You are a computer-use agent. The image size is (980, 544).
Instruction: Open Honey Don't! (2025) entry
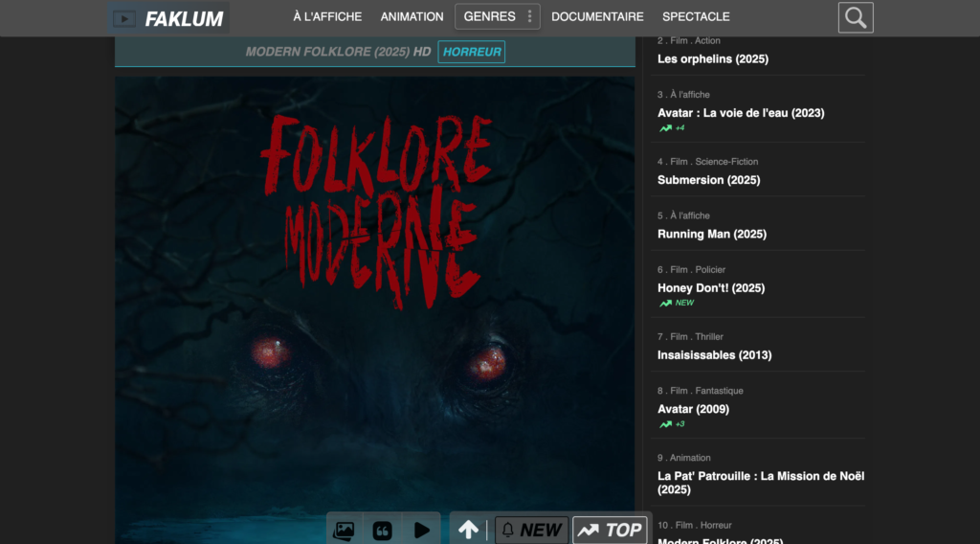(x=710, y=288)
